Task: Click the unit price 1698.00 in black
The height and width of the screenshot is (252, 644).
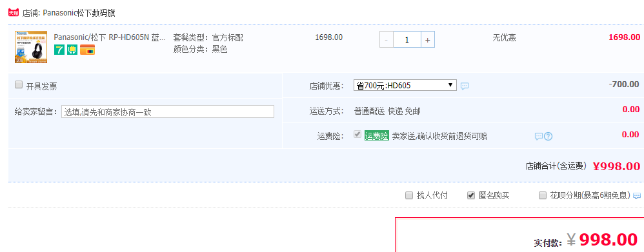Action: tap(328, 37)
